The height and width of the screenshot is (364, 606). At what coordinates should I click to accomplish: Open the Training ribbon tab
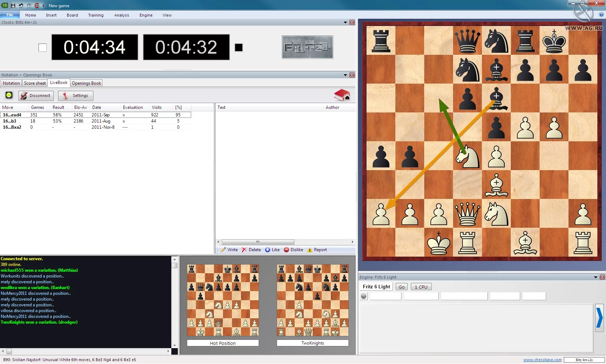pyautogui.click(x=96, y=15)
